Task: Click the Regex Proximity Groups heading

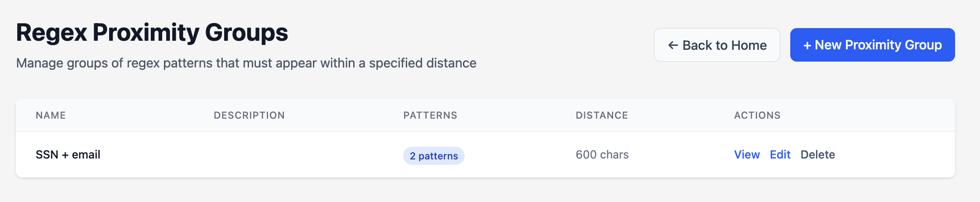Action: click(152, 33)
